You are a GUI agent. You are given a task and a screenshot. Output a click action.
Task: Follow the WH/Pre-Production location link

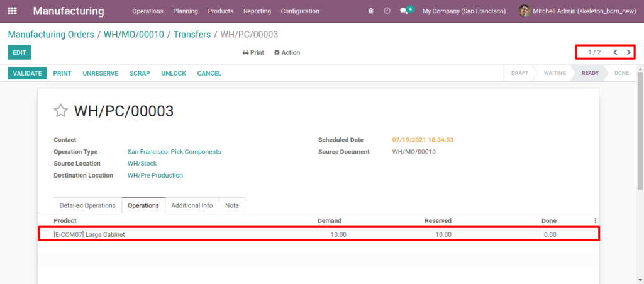pos(155,176)
